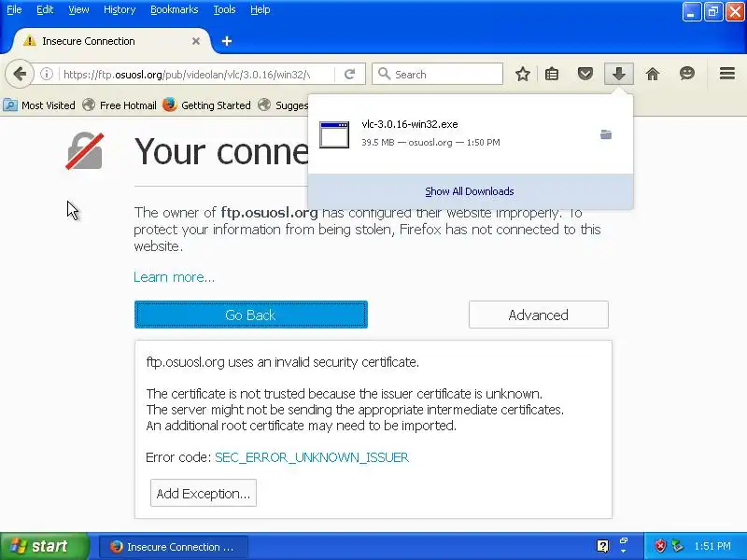
Task: Click the tray expand notification arrows
Action: 623,546
